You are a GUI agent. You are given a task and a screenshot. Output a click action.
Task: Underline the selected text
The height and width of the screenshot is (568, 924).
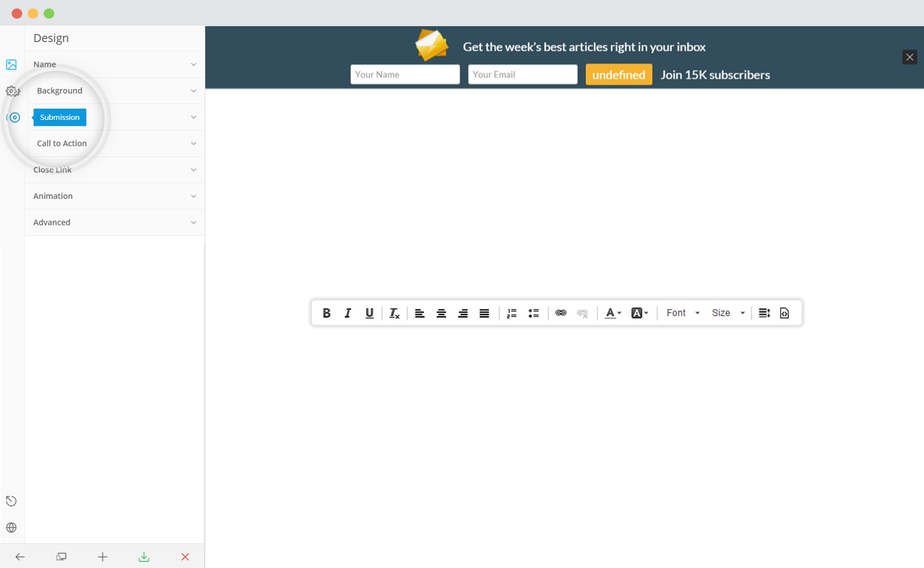(369, 313)
